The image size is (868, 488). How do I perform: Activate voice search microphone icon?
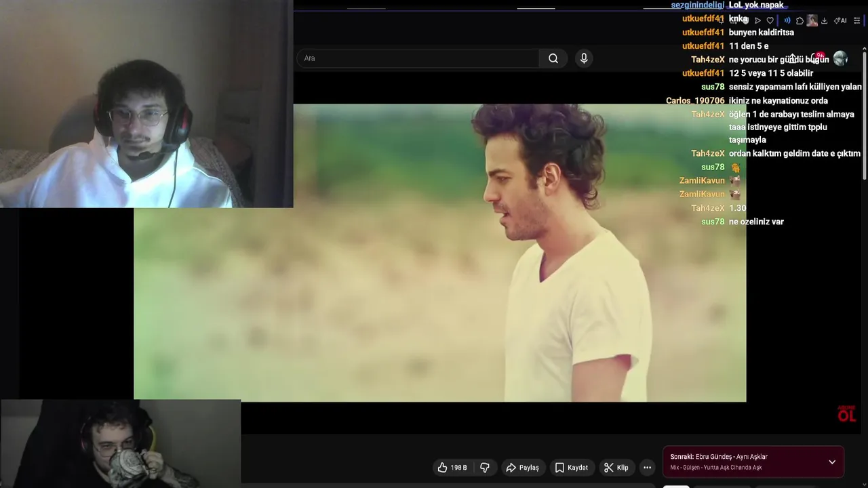point(584,58)
